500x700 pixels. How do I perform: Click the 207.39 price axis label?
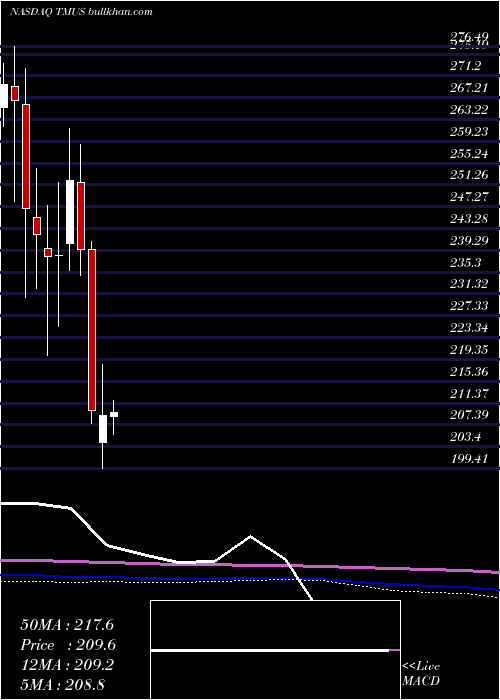pyautogui.click(x=469, y=415)
